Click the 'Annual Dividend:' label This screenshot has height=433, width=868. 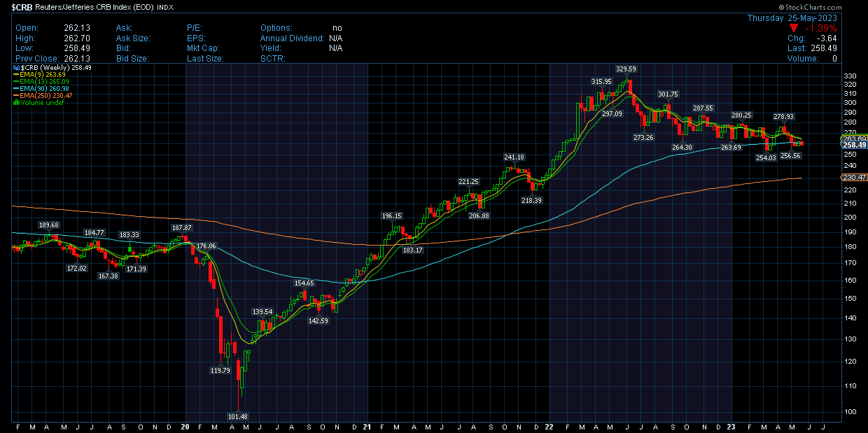coord(293,38)
